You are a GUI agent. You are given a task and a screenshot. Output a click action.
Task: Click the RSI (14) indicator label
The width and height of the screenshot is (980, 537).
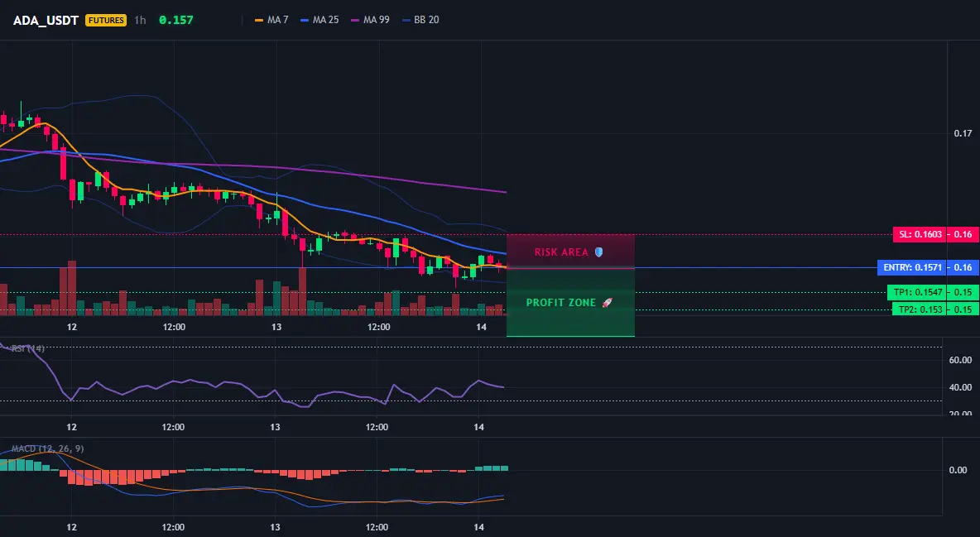27,348
